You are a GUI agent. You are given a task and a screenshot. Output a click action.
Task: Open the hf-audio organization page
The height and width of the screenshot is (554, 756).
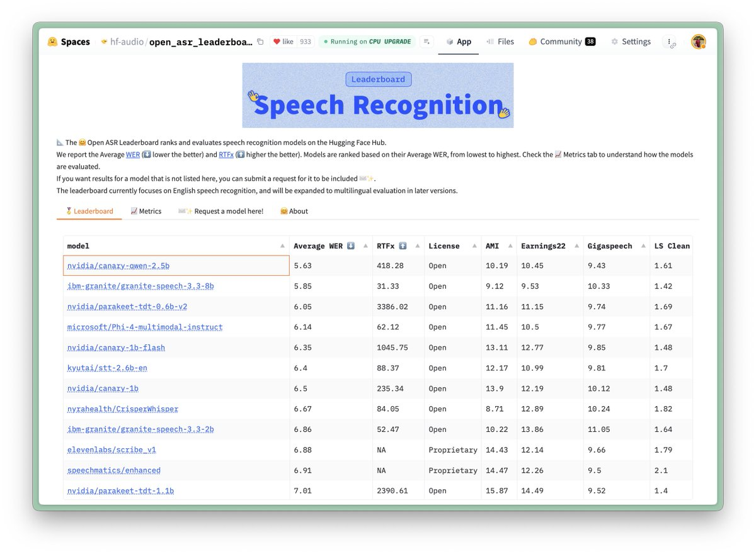click(127, 42)
